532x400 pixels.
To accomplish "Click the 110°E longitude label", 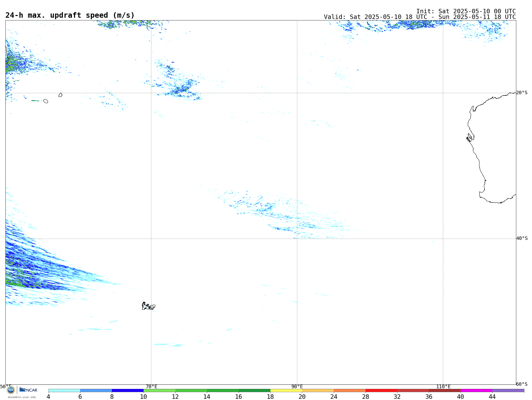I will click(443, 386).
